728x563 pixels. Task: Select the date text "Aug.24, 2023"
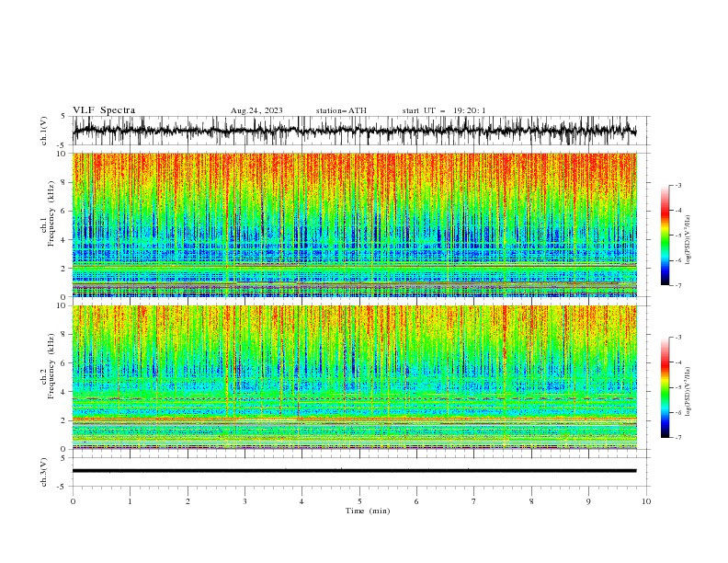[256, 110]
